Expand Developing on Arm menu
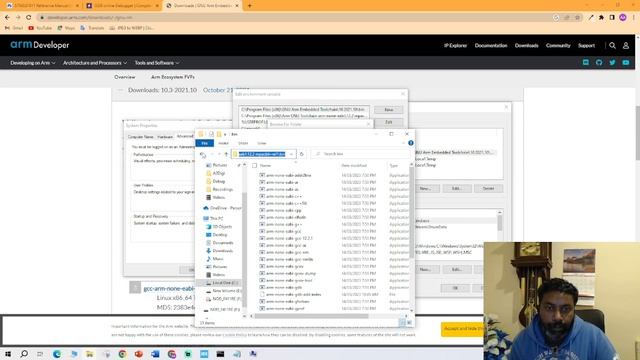The width and height of the screenshot is (640, 360). tap(33, 63)
